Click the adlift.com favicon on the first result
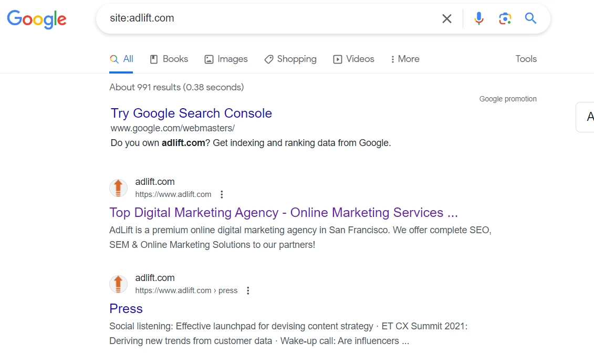The width and height of the screenshot is (594, 364). 118,188
